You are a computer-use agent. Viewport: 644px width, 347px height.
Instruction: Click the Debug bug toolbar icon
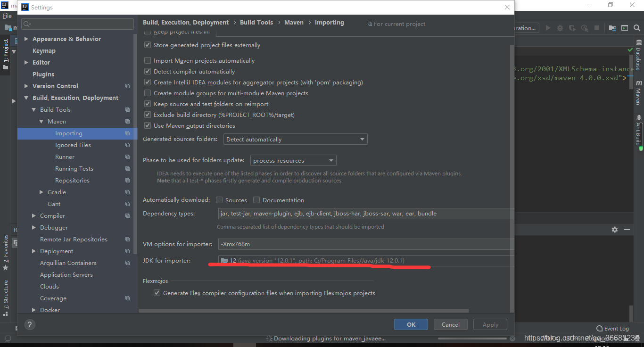[561, 28]
